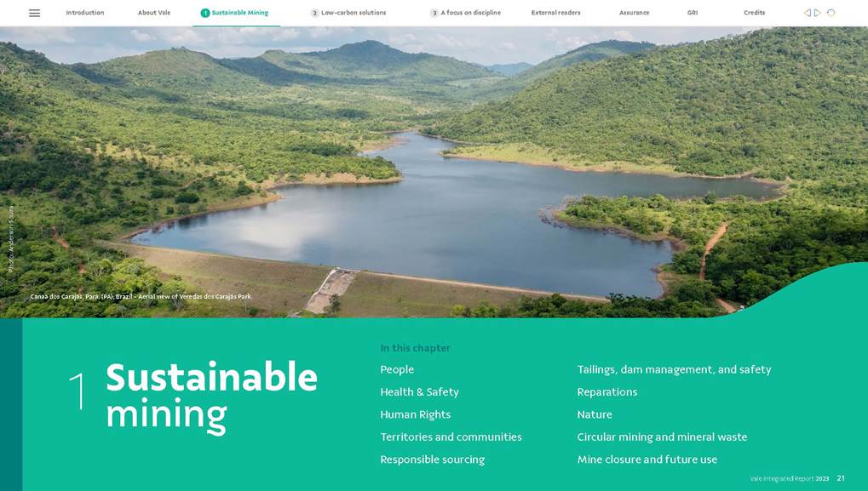Open the Responsible sourcing link
Viewport: 868px width, 491px height.
point(433,460)
